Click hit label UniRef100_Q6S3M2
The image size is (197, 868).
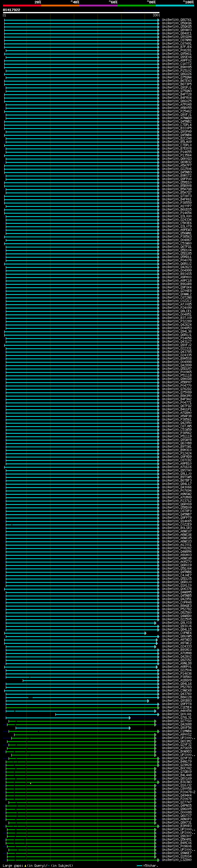[x=176, y=741]
